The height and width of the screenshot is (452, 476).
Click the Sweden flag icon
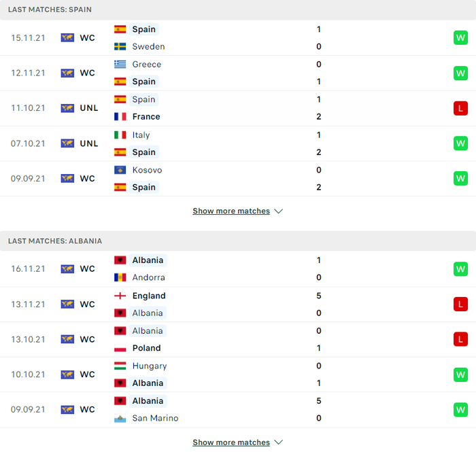[120, 46]
